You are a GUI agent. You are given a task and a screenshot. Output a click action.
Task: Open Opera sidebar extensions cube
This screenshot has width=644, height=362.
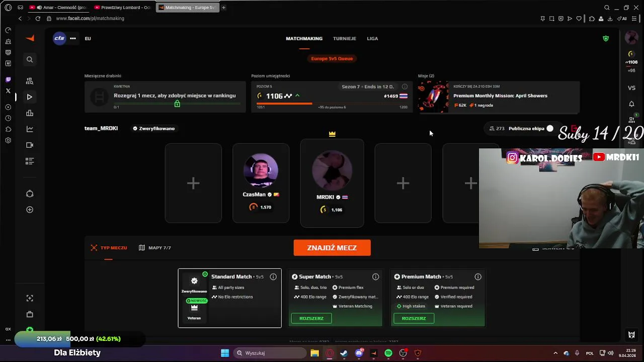click(8, 129)
